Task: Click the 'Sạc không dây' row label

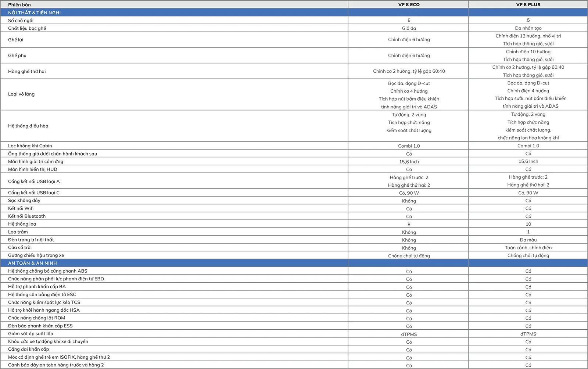Action: [24, 201]
